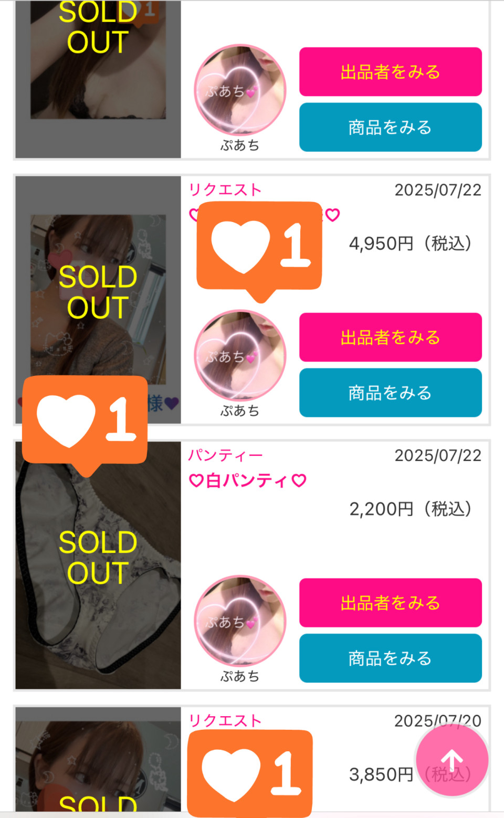Tap the orange heart badge on the 4,950円 listing
504x818 pixels.
(x=259, y=245)
